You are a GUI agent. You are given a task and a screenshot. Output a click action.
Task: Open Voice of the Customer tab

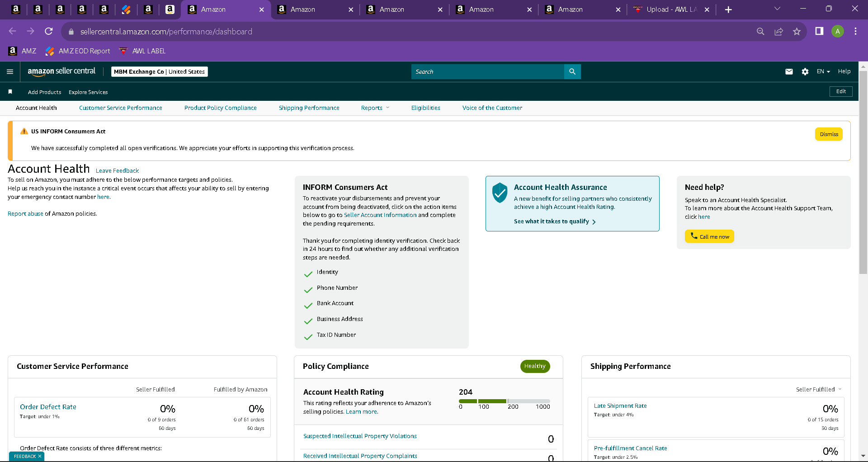coord(492,108)
